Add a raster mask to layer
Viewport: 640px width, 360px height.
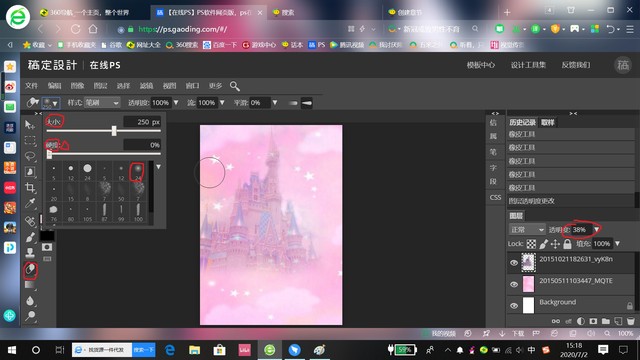point(593,321)
